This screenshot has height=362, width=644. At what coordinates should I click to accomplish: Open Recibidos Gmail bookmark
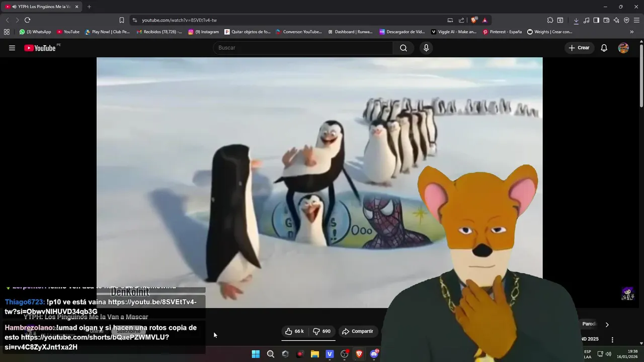coord(159,32)
